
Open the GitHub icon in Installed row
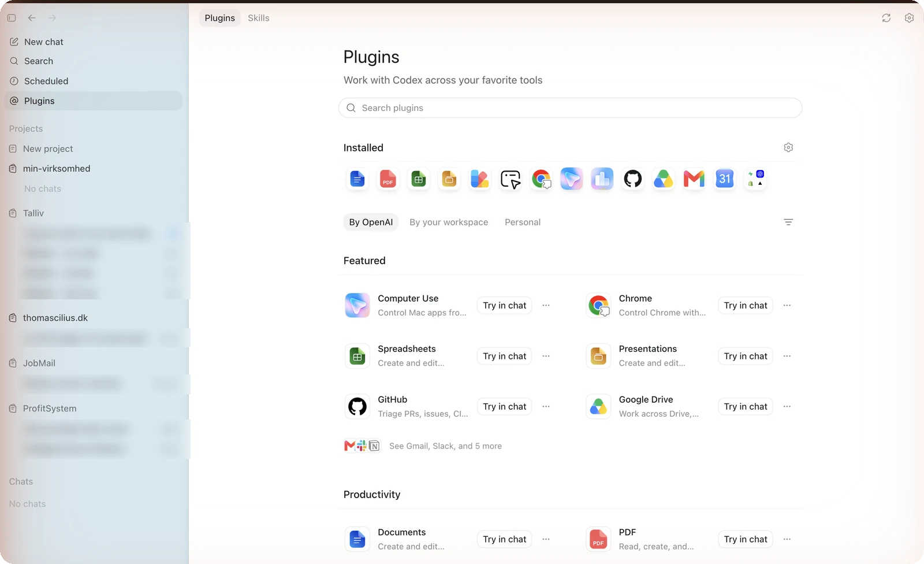(x=633, y=179)
